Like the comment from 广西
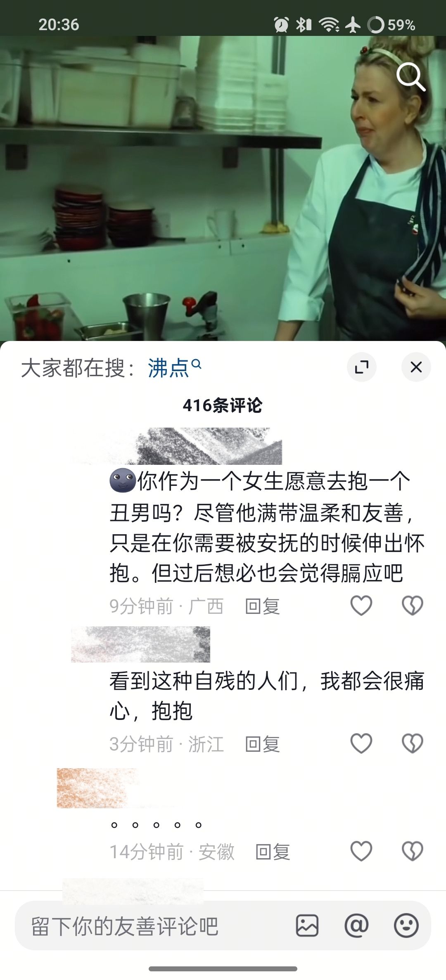Screen dimensions: 446x980 point(361,606)
